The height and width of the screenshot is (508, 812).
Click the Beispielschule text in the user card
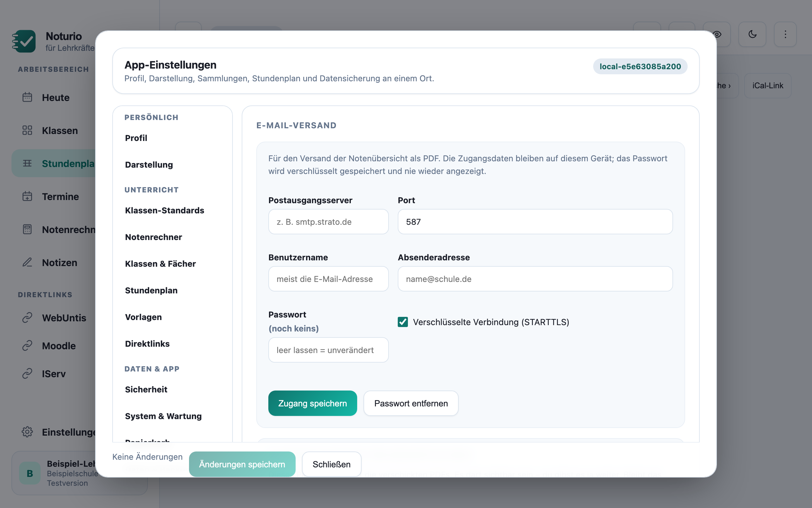tap(72, 473)
